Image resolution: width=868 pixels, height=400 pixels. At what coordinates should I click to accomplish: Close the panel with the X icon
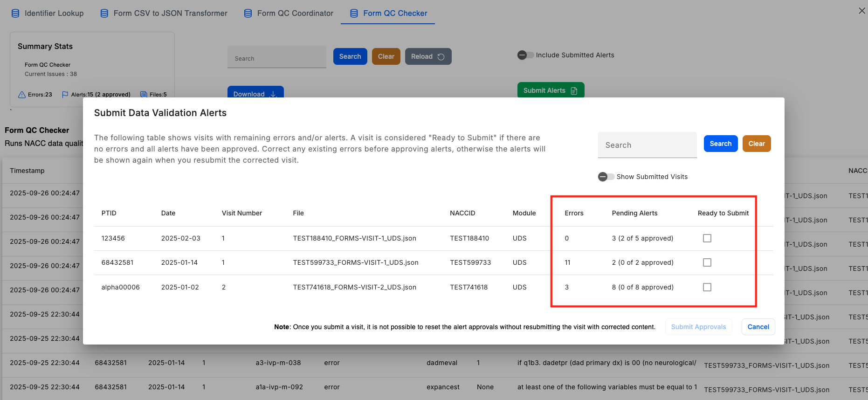point(861,11)
